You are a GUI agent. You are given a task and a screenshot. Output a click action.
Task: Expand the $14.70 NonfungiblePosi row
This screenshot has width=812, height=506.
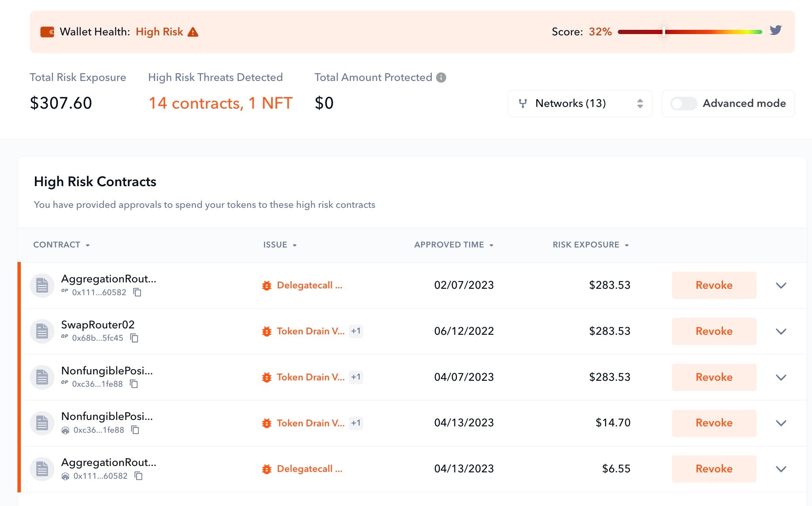coord(780,423)
